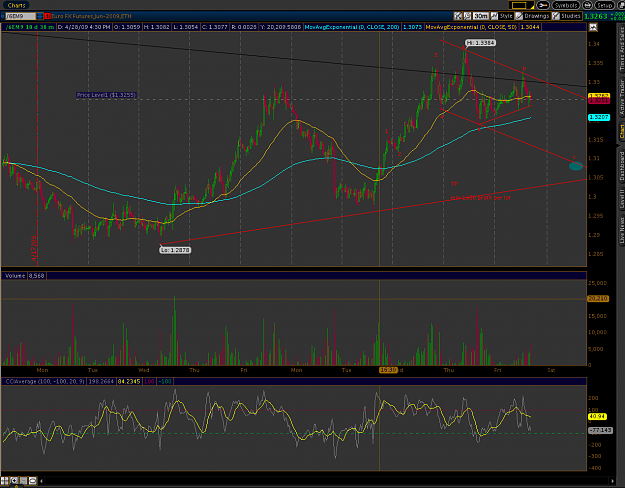625x488 pixels.
Task: Click the Volume panel header label
Action: 15,275
